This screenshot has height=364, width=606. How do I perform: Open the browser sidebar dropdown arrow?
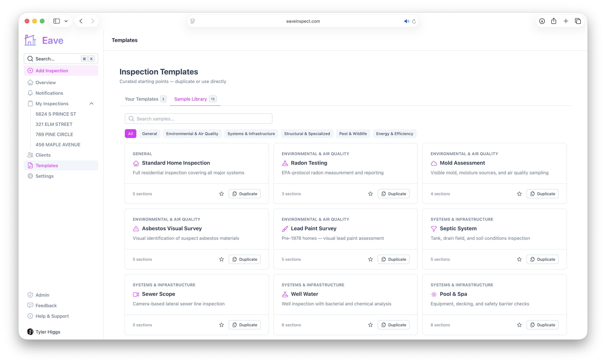coord(66,21)
